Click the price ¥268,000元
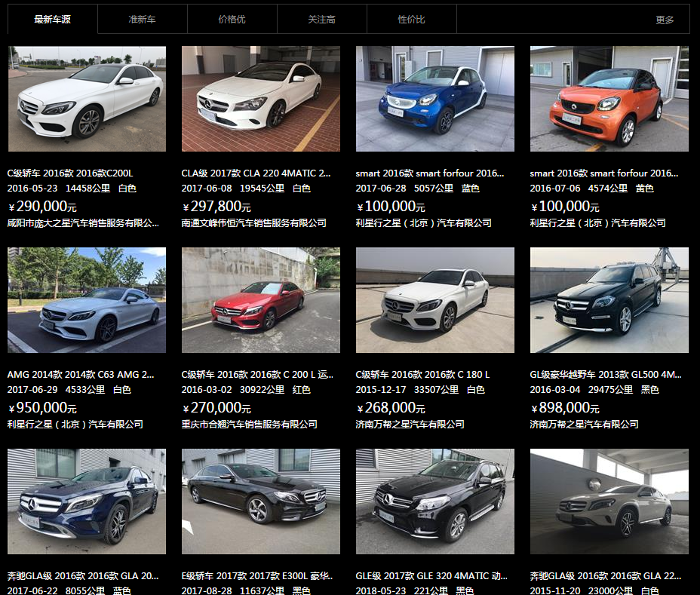This screenshot has width=700, height=595. [x=391, y=407]
